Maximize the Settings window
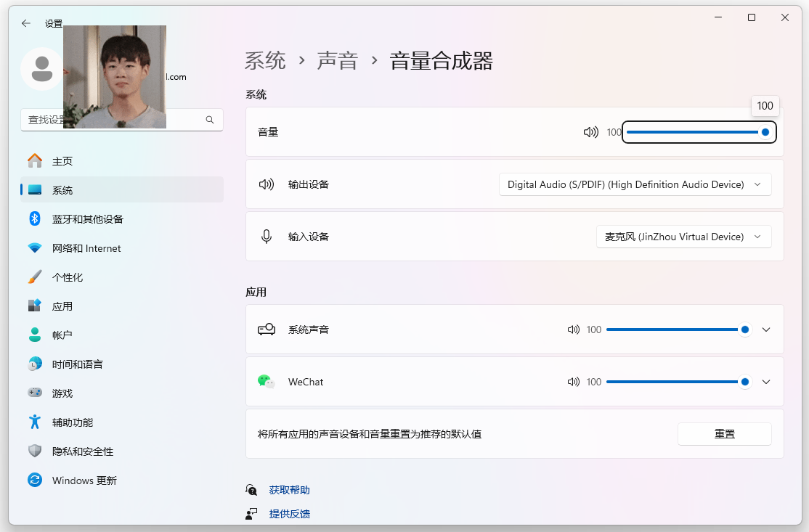Screen dimensions: 809x532 pos(752,17)
